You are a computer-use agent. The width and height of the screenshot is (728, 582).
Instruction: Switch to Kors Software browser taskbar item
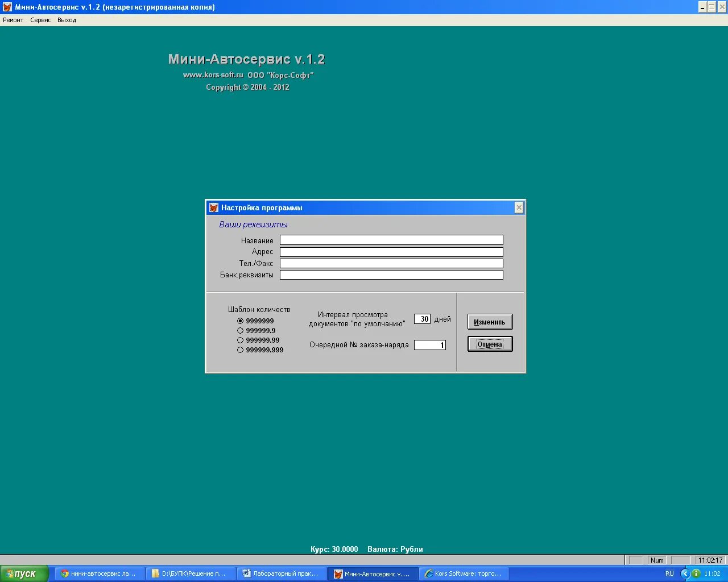point(464,573)
